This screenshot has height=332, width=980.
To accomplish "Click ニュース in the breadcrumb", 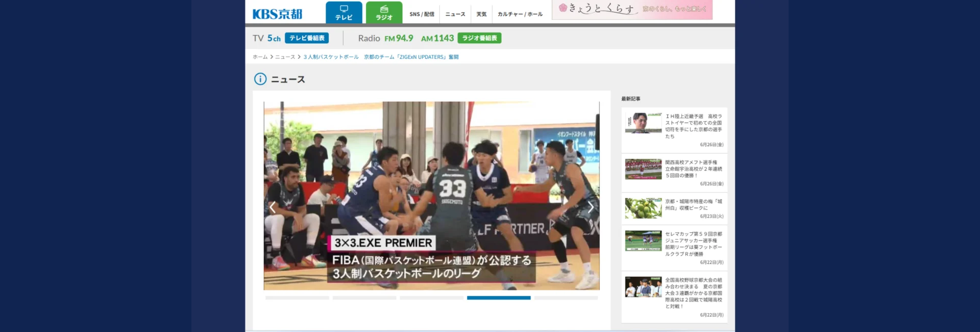I will [x=285, y=57].
